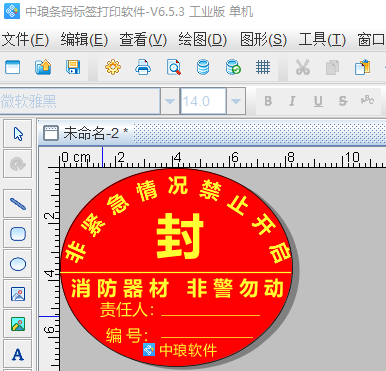Click the 编号: label text
386x371 pixels.
click(x=127, y=335)
